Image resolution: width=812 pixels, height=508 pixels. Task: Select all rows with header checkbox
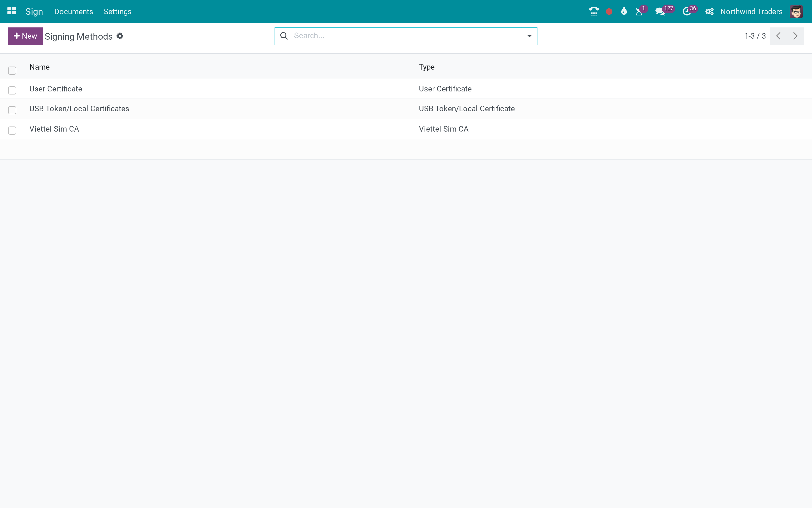click(12, 71)
